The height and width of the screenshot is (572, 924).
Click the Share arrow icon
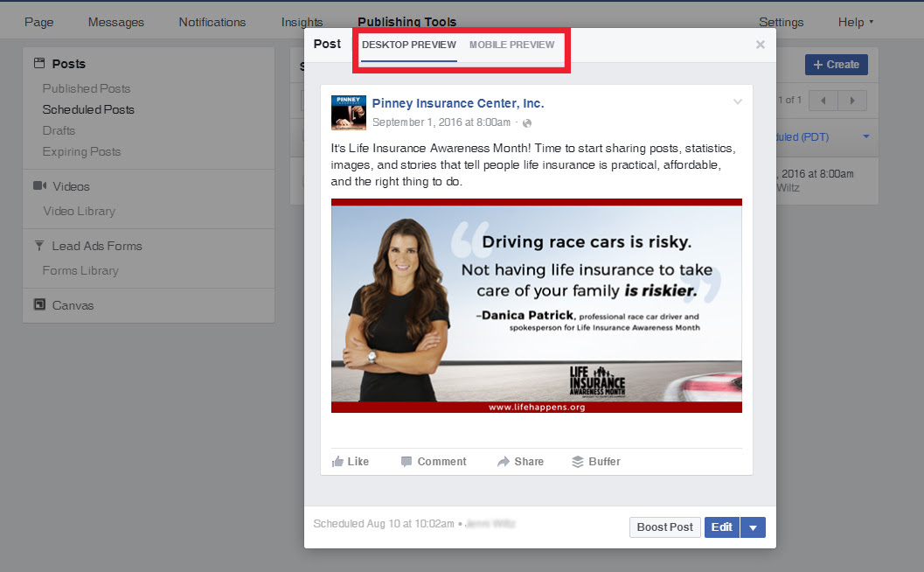[503, 461]
